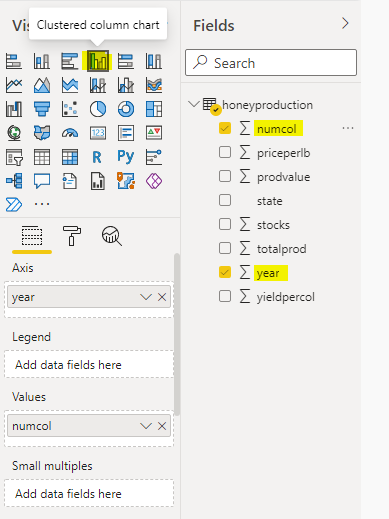Screen dimensions: 389x519
Task: Select the 100% stacked column chart visual
Action: coord(154,61)
